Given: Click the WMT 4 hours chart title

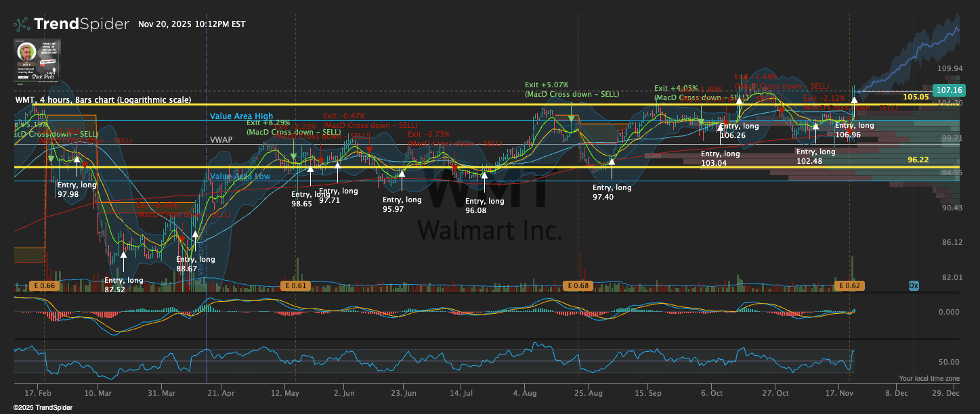Looking at the screenshot, I should pyautogui.click(x=103, y=100).
